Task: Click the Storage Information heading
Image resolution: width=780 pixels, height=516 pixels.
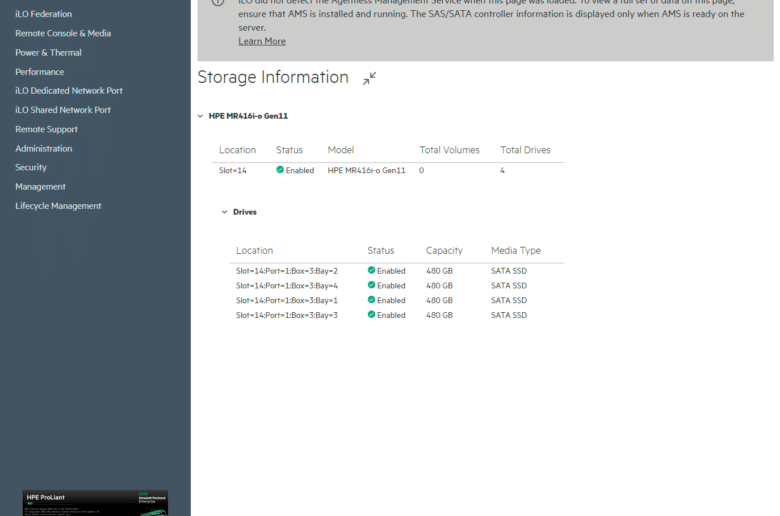Action: (273, 77)
